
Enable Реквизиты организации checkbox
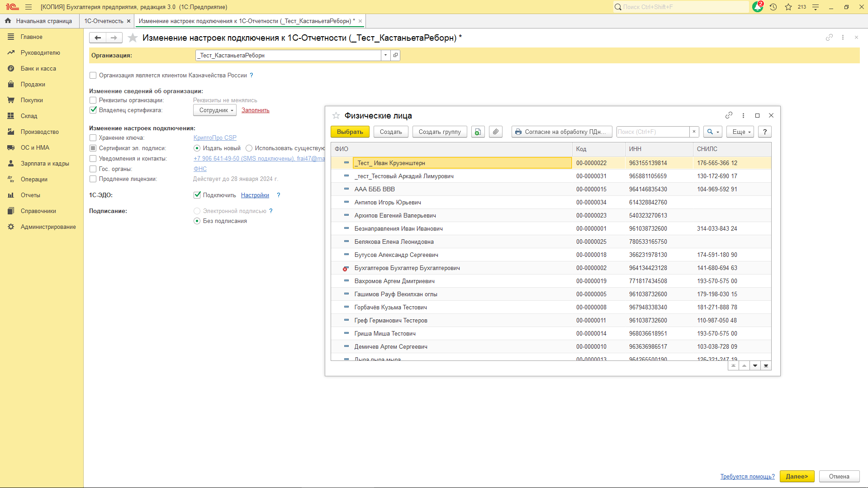93,100
